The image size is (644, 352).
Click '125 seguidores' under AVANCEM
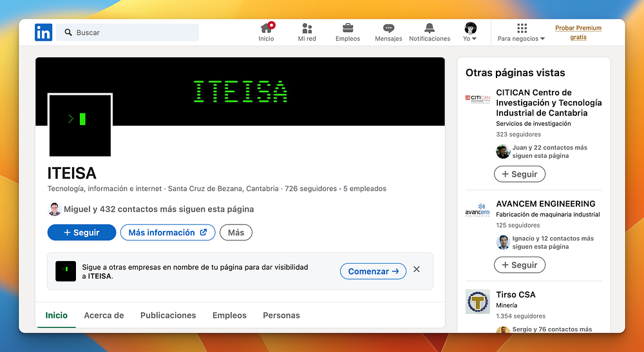pyautogui.click(x=518, y=226)
